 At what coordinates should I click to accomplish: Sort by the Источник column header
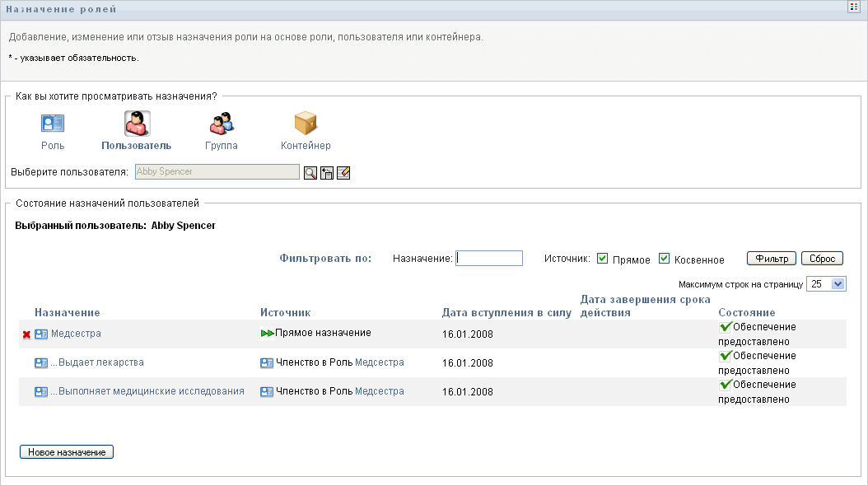[x=285, y=313]
